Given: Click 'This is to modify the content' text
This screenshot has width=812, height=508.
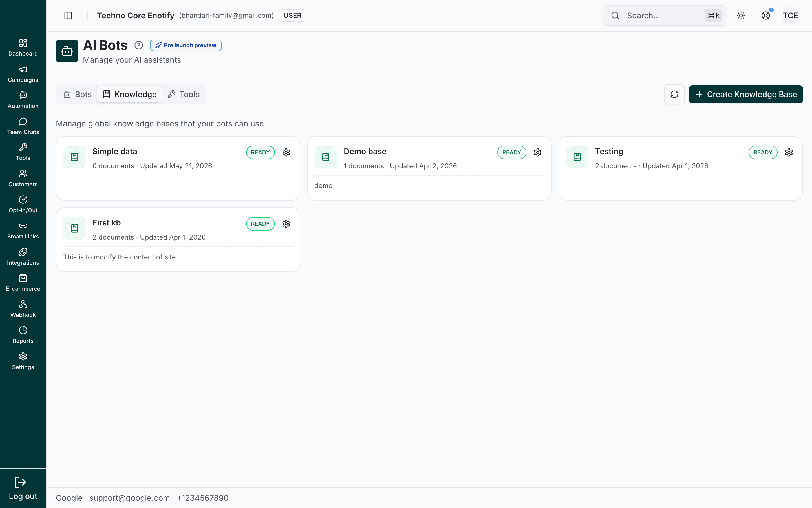Looking at the screenshot, I should (120, 257).
